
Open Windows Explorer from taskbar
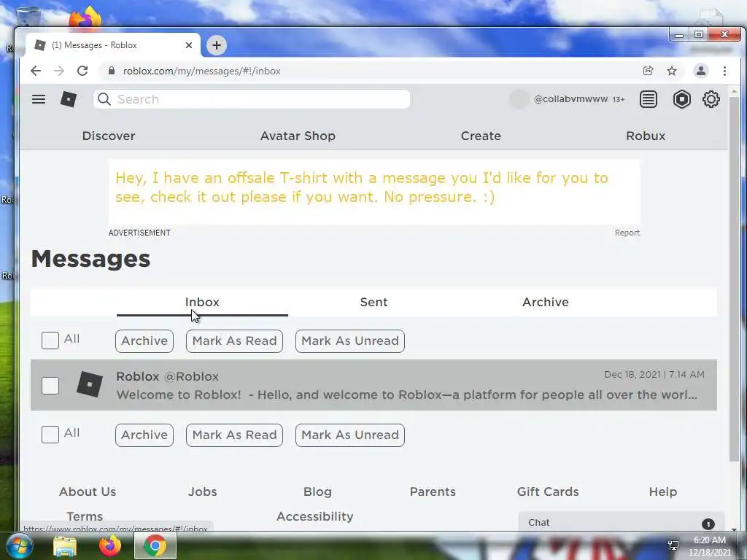[x=65, y=546]
